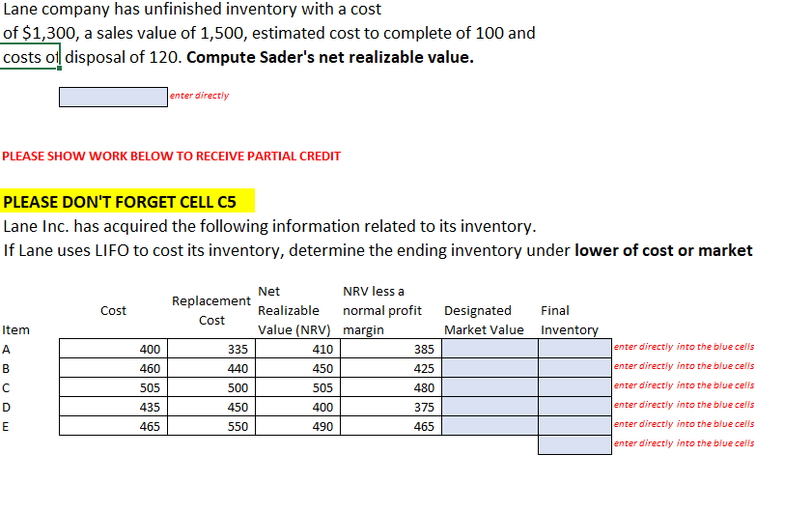812x512 pixels.
Task: Click 'Compute Sader's net realizable value' text
Action: click(330, 57)
